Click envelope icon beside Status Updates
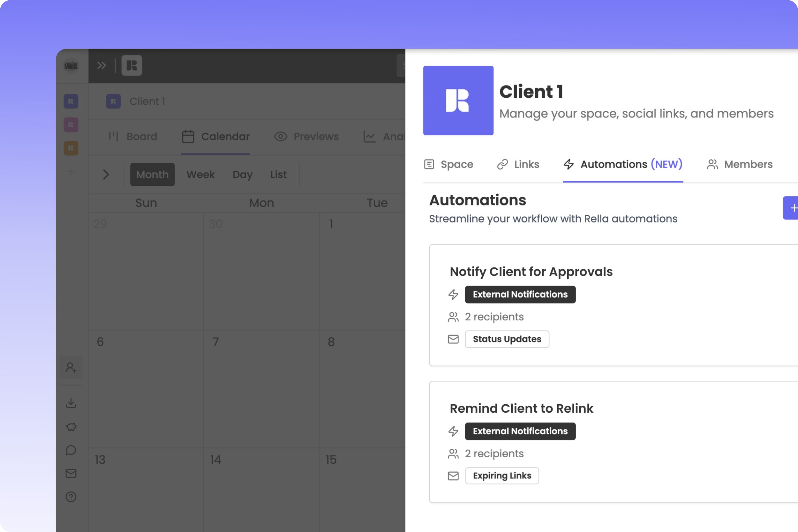Viewport: 798px width, 532px height. point(453,339)
